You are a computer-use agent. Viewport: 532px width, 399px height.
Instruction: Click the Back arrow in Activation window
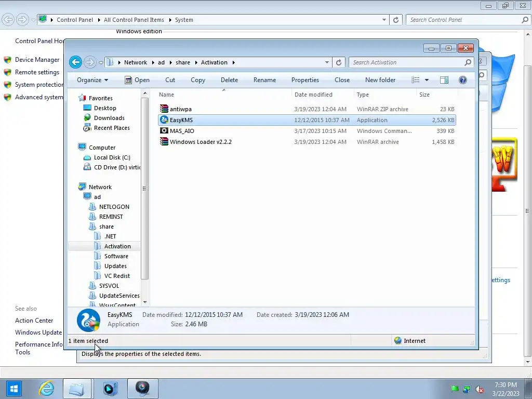(76, 62)
